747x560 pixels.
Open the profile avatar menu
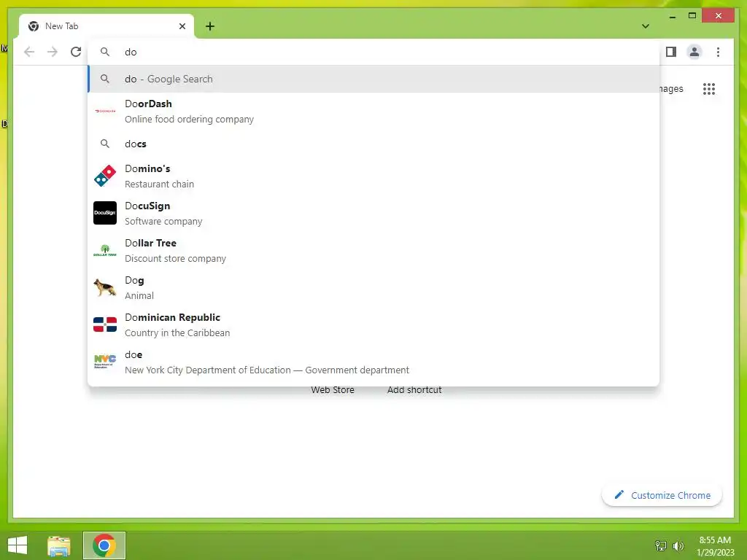click(x=694, y=52)
